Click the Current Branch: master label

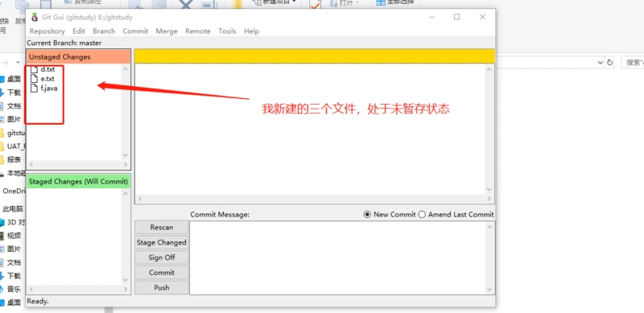pos(64,43)
